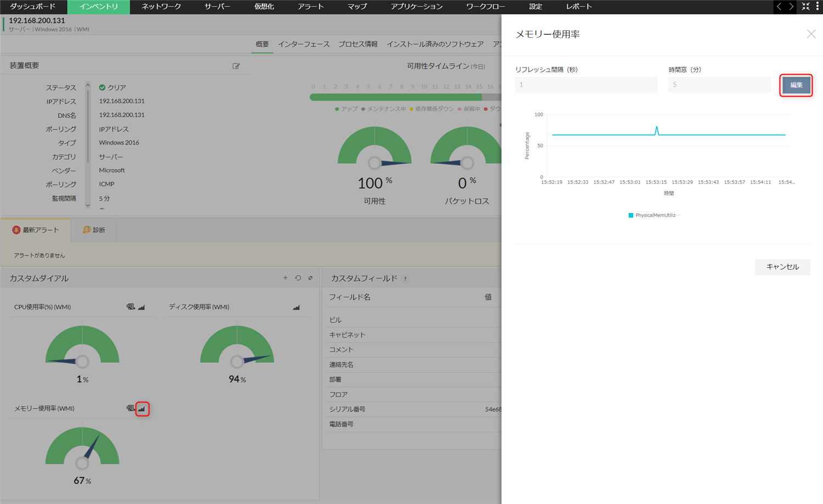Click the memory usage process diagnostics icon
The width and height of the screenshot is (823, 504).
130,408
